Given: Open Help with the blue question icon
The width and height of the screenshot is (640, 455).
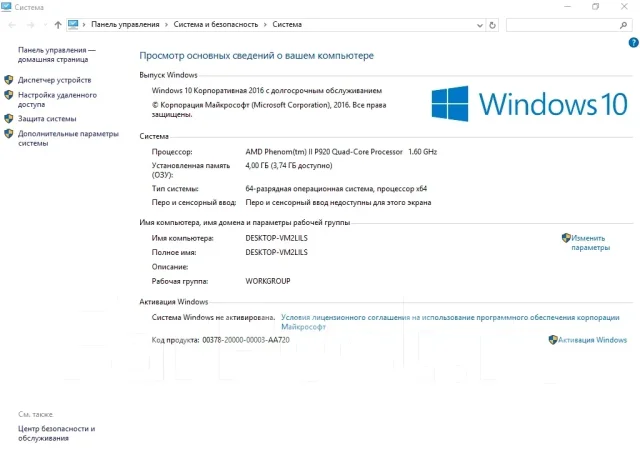Looking at the screenshot, I should [x=634, y=42].
